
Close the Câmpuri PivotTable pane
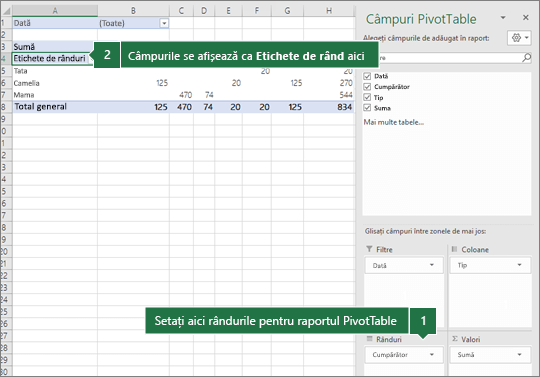[x=526, y=18]
